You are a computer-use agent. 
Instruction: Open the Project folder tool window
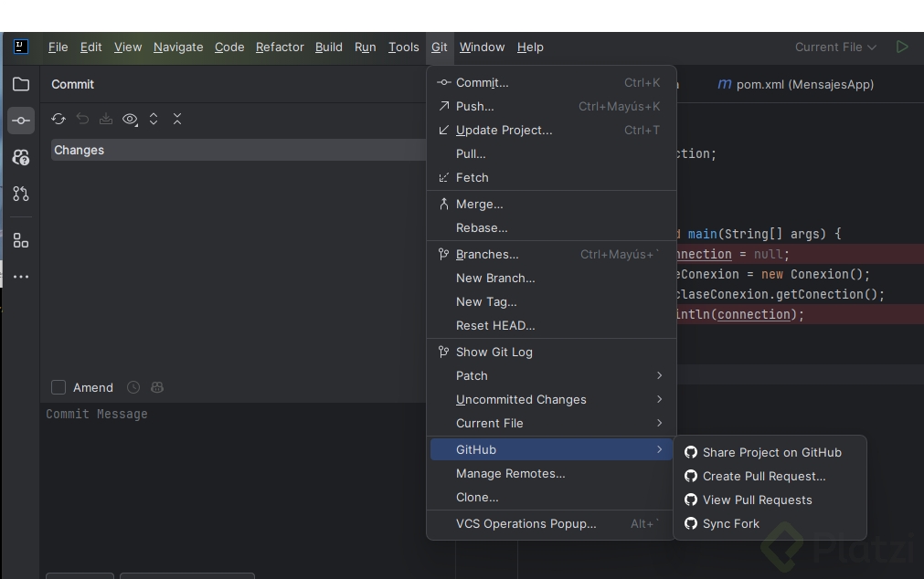pyautogui.click(x=21, y=84)
